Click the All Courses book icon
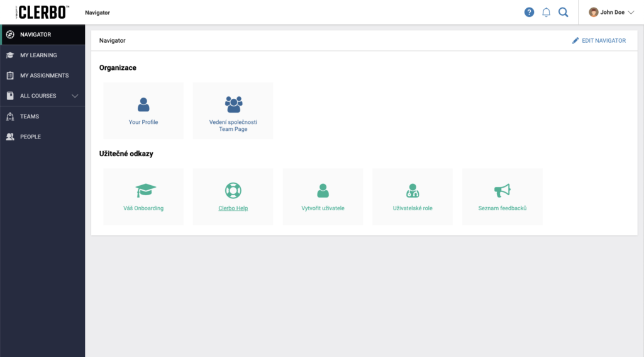 [10, 96]
